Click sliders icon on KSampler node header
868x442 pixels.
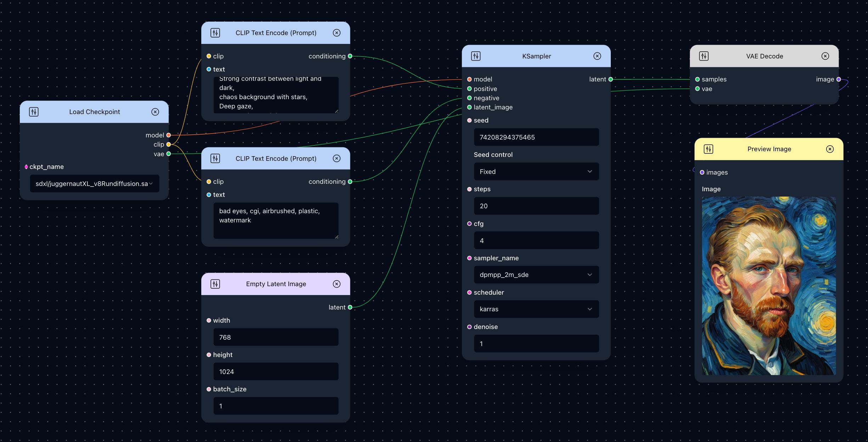click(476, 56)
